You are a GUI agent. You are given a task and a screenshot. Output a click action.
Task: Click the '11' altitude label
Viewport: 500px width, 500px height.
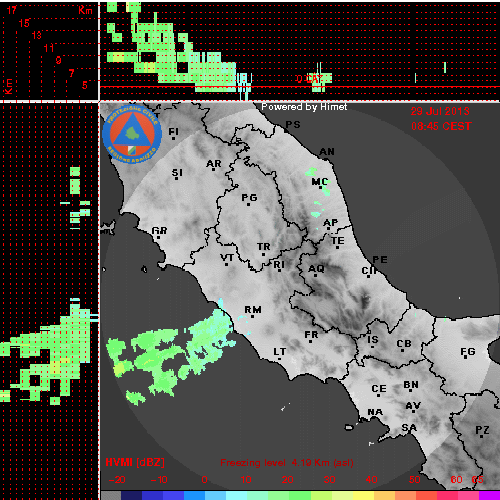[49, 48]
